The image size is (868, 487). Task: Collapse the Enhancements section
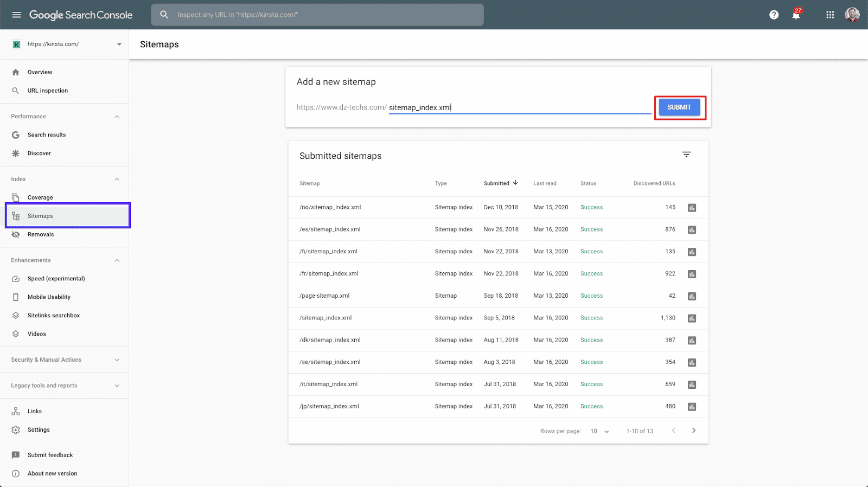[x=117, y=260]
